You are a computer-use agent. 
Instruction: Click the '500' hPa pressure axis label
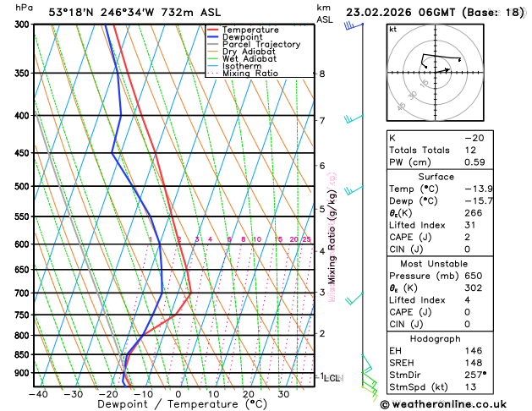click(x=22, y=187)
